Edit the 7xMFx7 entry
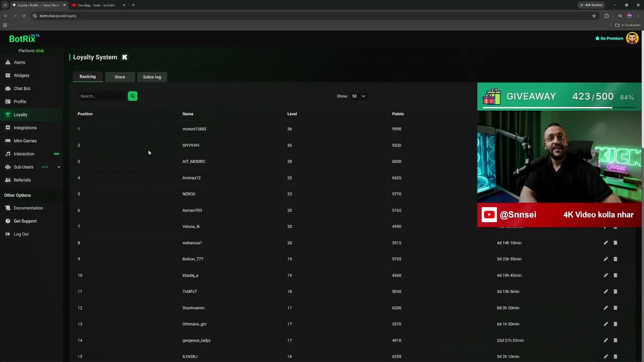This screenshot has height=362, width=644. (606, 292)
